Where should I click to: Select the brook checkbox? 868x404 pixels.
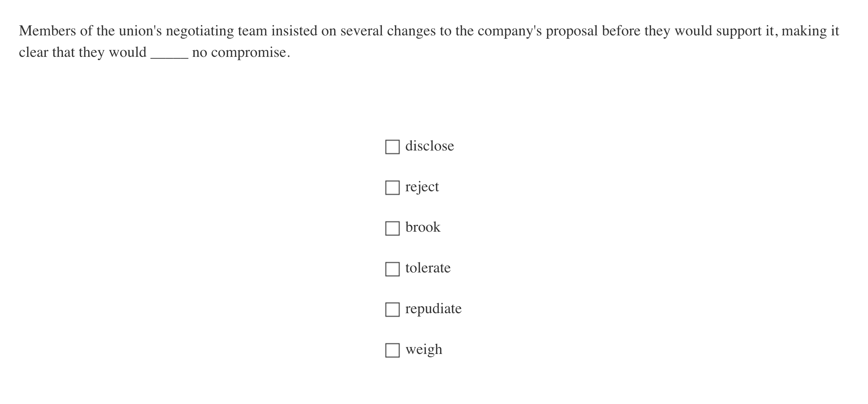click(x=392, y=228)
